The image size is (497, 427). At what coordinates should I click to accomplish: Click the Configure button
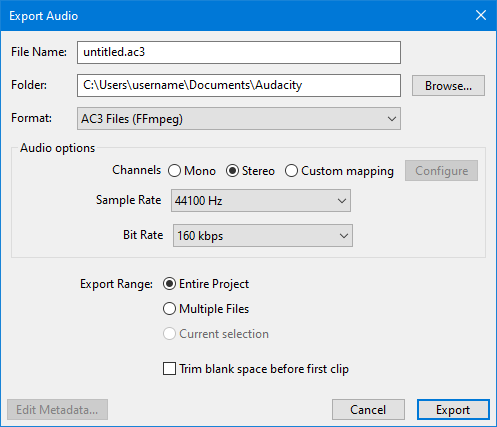coord(441,171)
